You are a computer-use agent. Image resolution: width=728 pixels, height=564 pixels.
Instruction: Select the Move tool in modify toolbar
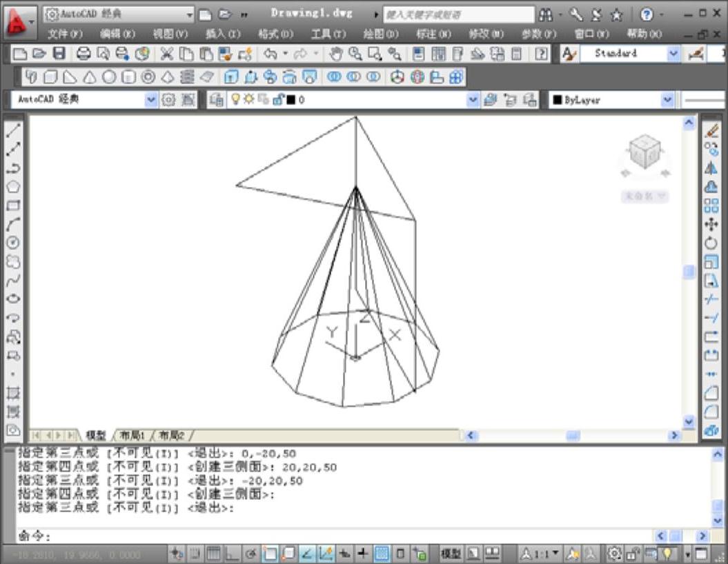click(x=711, y=224)
